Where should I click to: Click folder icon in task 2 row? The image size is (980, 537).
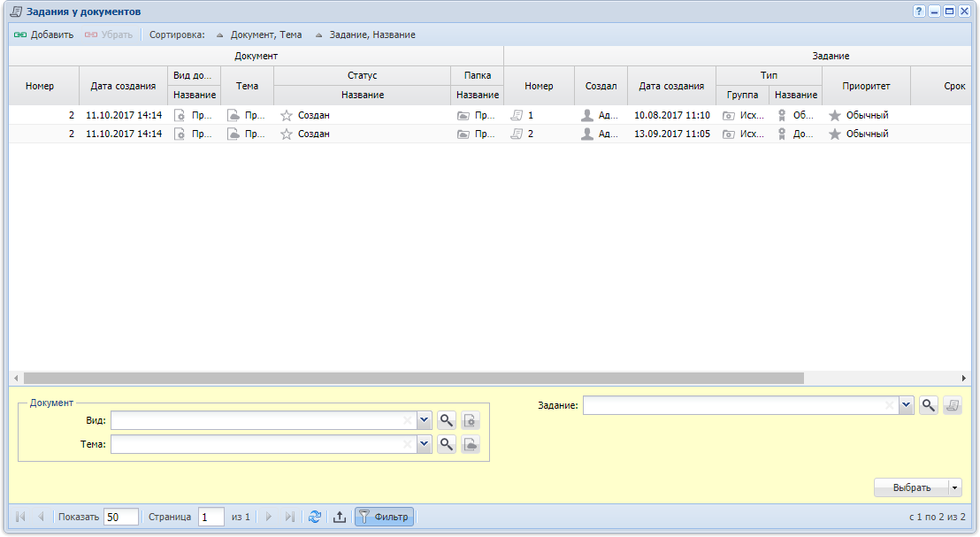coord(463,134)
